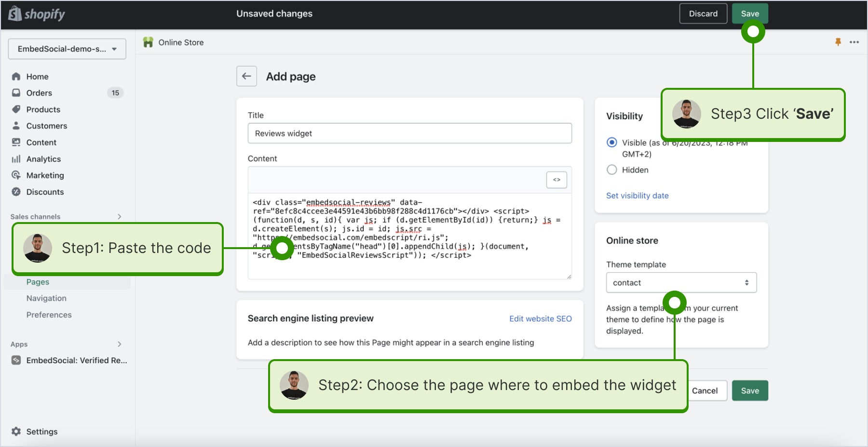The height and width of the screenshot is (447, 868).
Task: Click the Add page heading
Action: tap(291, 76)
